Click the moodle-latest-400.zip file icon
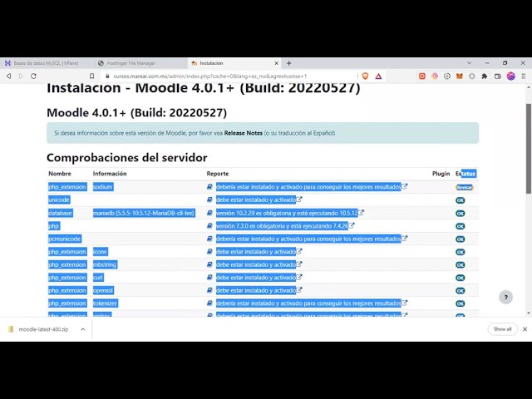 (11, 329)
